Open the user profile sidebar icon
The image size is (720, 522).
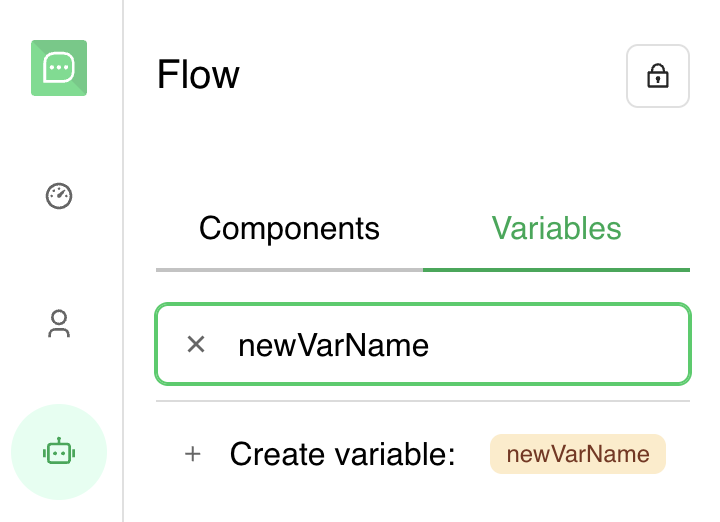(59, 324)
